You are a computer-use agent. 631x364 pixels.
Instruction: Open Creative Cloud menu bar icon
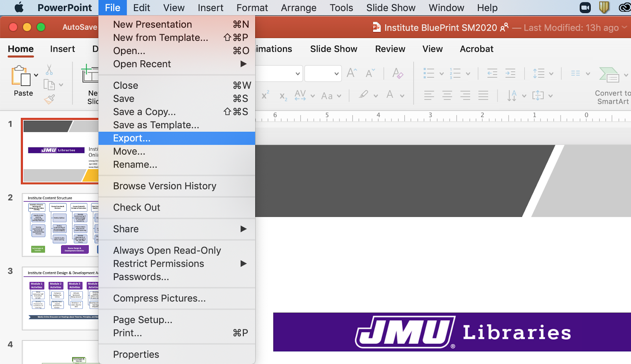click(x=625, y=7)
